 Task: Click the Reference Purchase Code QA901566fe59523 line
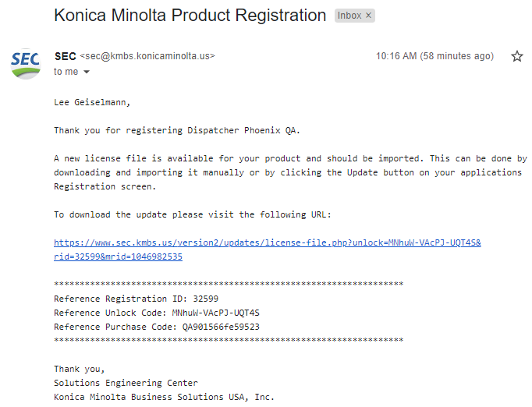pyautogui.click(x=157, y=327)
